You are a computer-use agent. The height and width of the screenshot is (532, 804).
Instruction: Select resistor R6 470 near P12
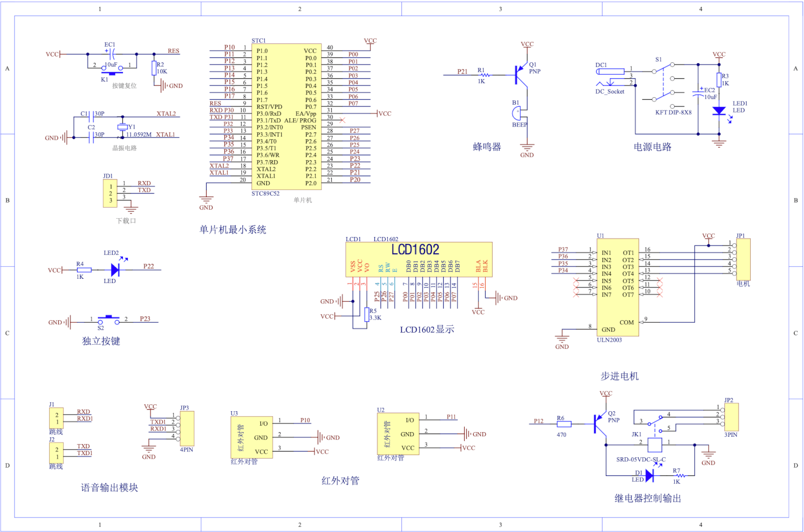563,424
